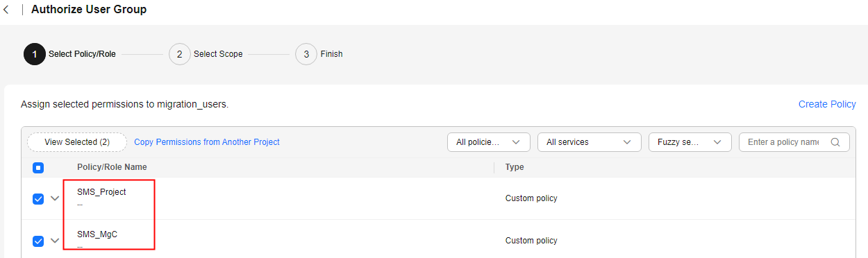Screen dimensions: 868x258
Task: Click the Type column header
Action: 515,167
